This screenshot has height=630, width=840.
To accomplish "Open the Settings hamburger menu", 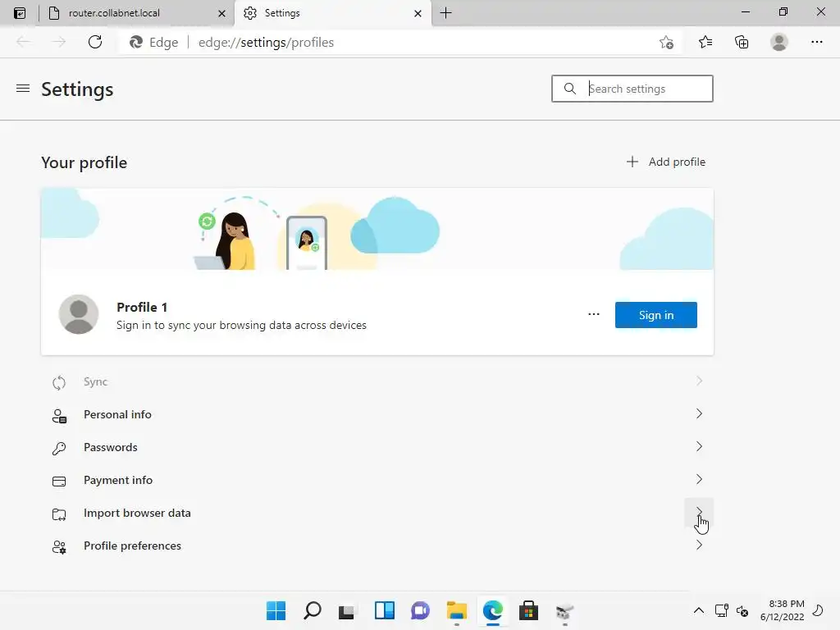I will pos(22,89).
